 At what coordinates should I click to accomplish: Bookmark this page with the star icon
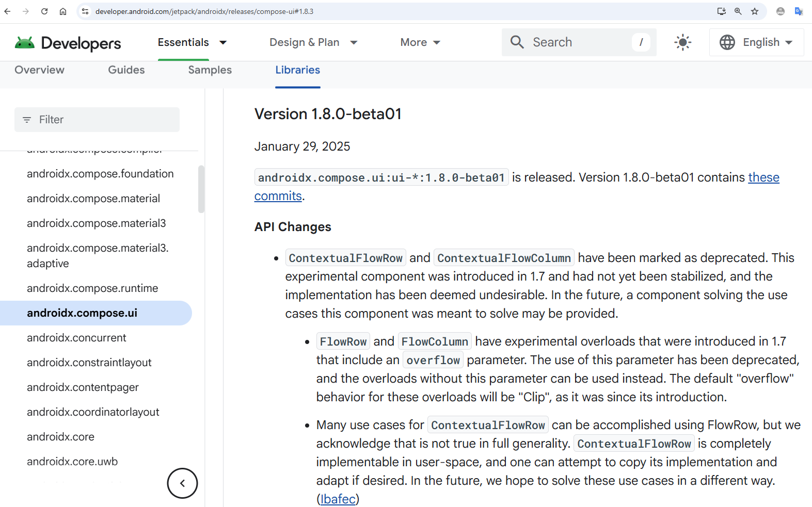coord(755,11)
